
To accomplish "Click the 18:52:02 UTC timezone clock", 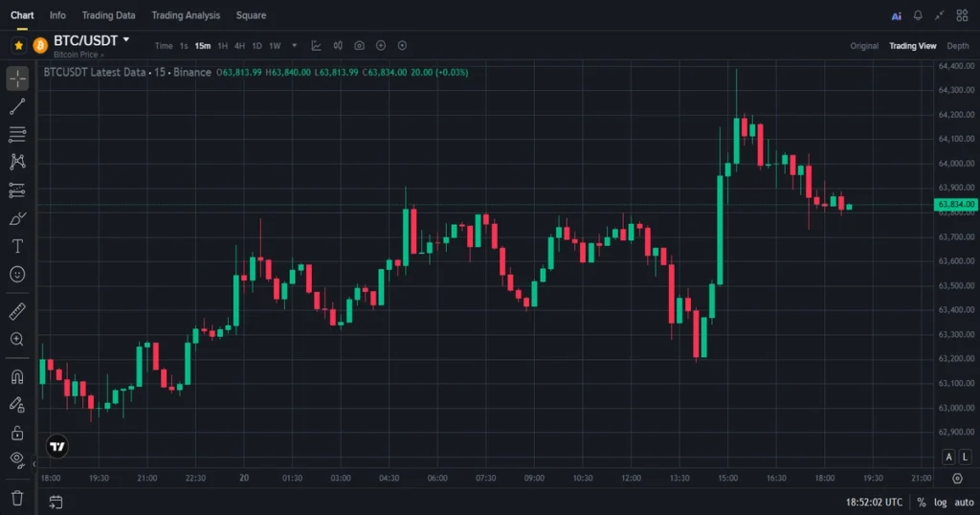I will (x=874, y=502).
